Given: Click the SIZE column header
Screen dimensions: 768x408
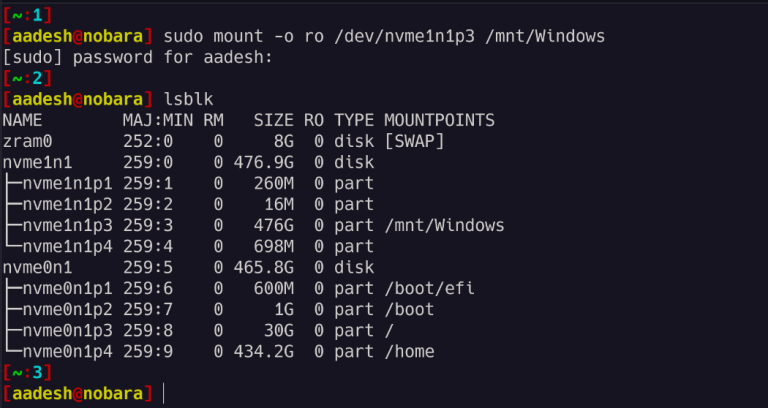Looking at the screenshot, I should (x=273, y=120).
